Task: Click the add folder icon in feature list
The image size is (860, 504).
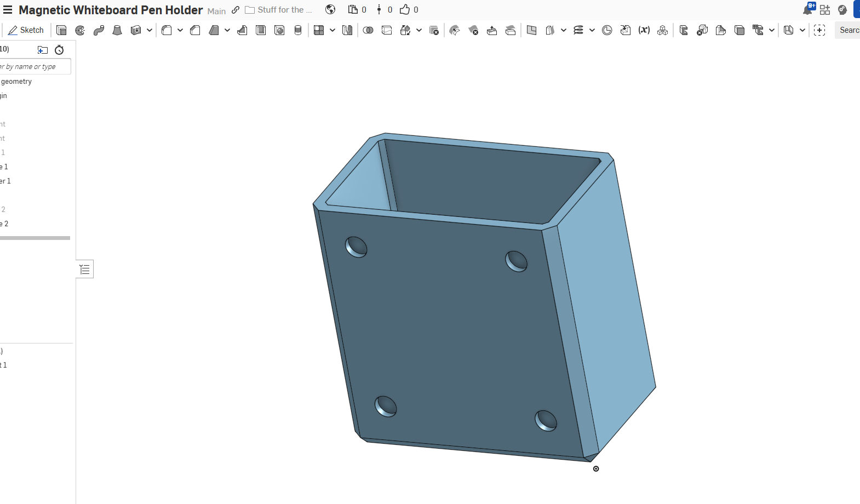Action: pos(42,50)
